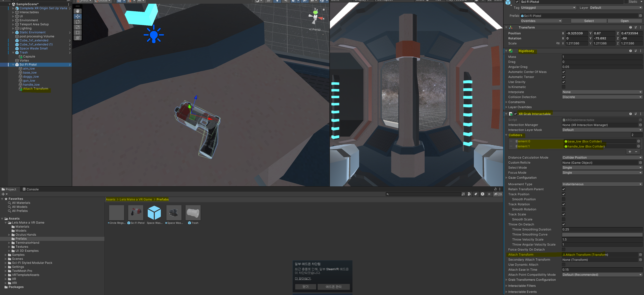The width and height of the screenshot is (644, 295).
Task: Toggle hidden packages visibility showing 29
Action: tap(498, 194)
